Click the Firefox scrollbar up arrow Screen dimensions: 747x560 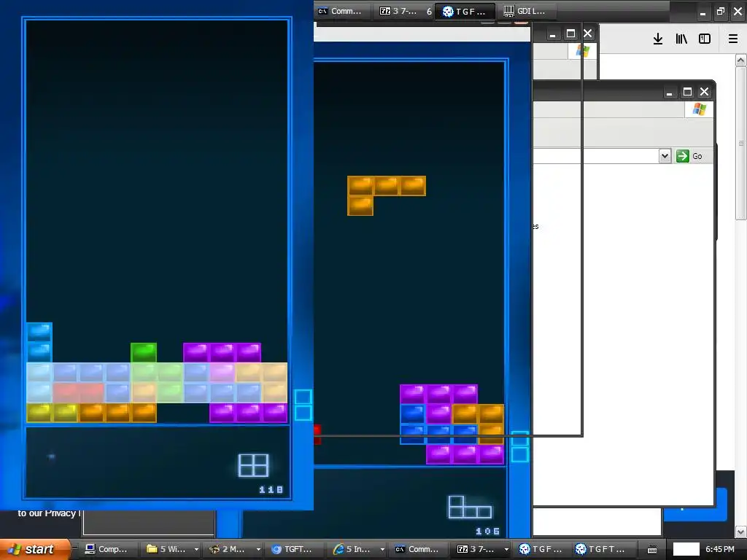pyautogui.click(x=741, y=60)
